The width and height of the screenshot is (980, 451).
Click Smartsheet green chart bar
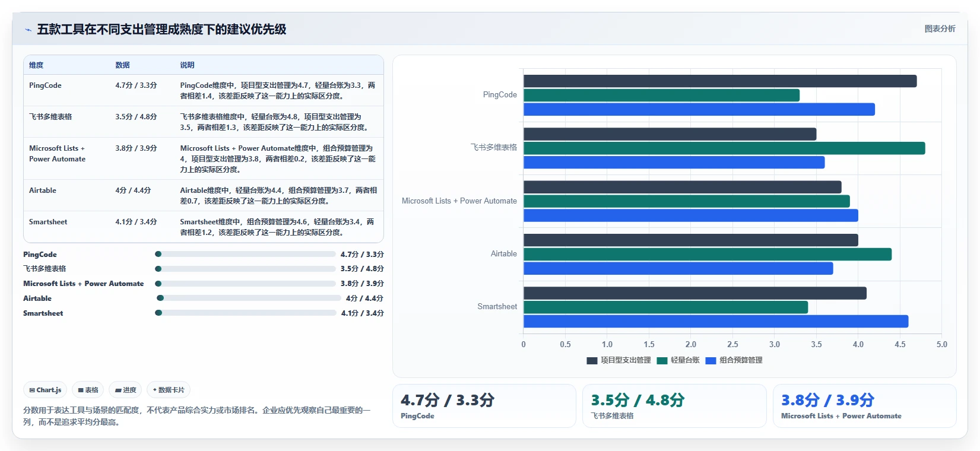665,307
